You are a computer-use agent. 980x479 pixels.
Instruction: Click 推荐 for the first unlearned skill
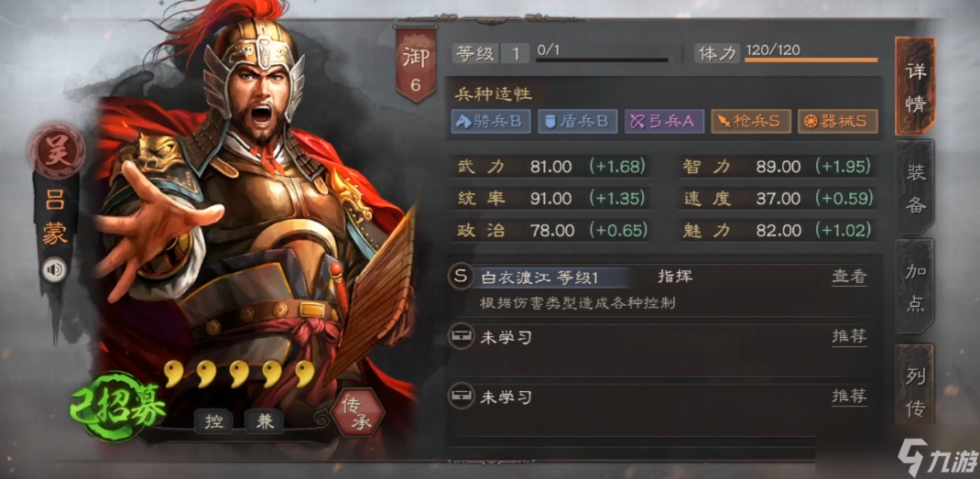[849, 336]
